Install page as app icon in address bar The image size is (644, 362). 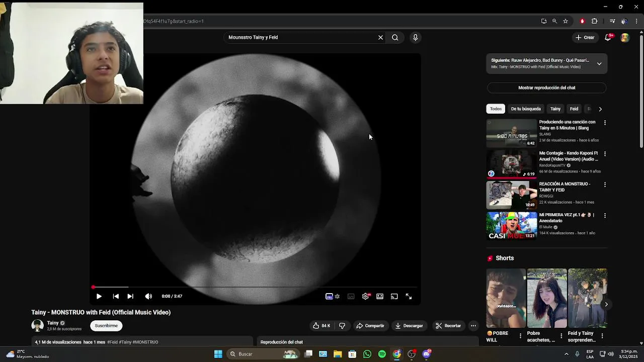tap(544, 21)
